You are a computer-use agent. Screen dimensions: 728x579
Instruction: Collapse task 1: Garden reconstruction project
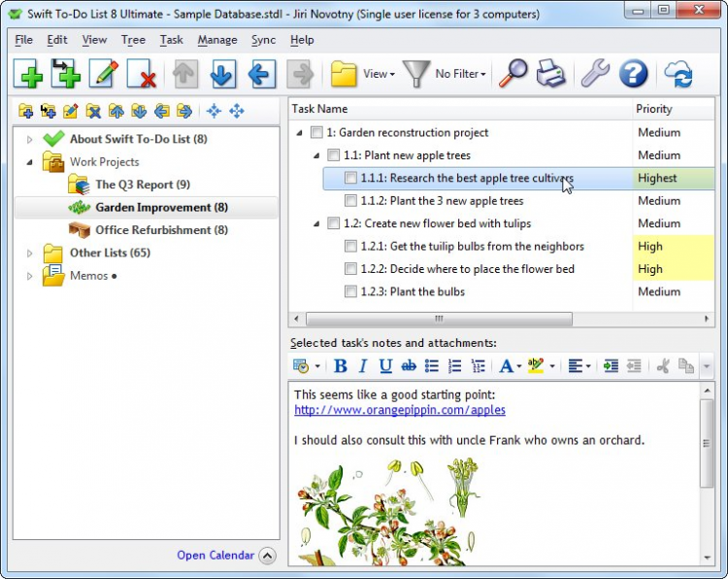(x=300, y=133)
